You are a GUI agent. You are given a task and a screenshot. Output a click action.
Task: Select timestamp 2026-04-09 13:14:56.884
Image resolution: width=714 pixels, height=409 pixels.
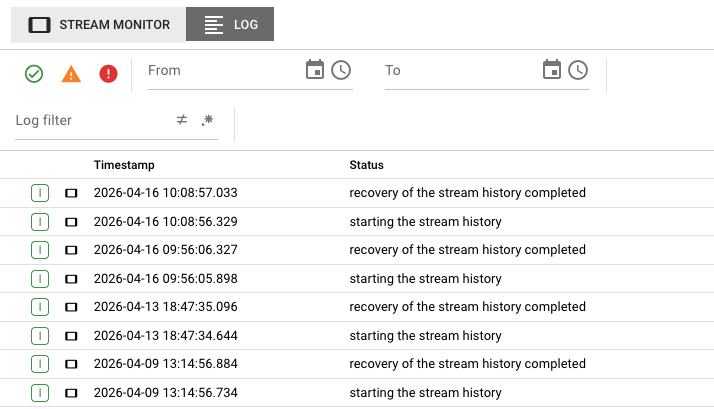(166, 363)
